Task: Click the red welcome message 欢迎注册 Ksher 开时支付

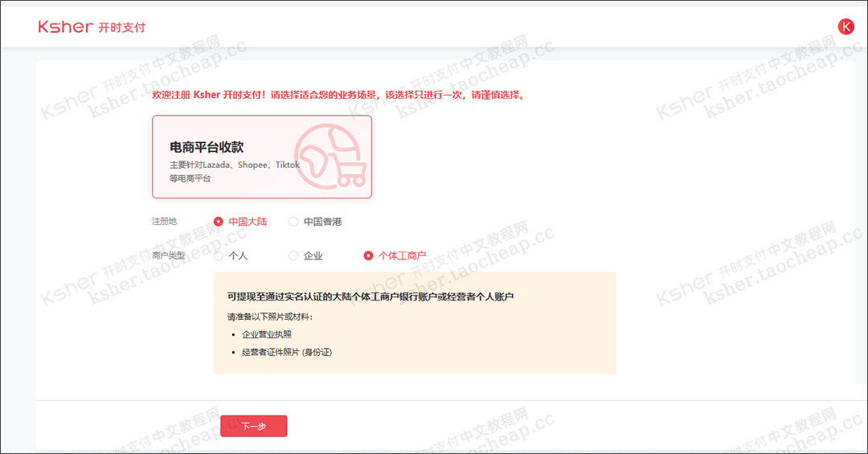Action: click(x=338, y=95)
